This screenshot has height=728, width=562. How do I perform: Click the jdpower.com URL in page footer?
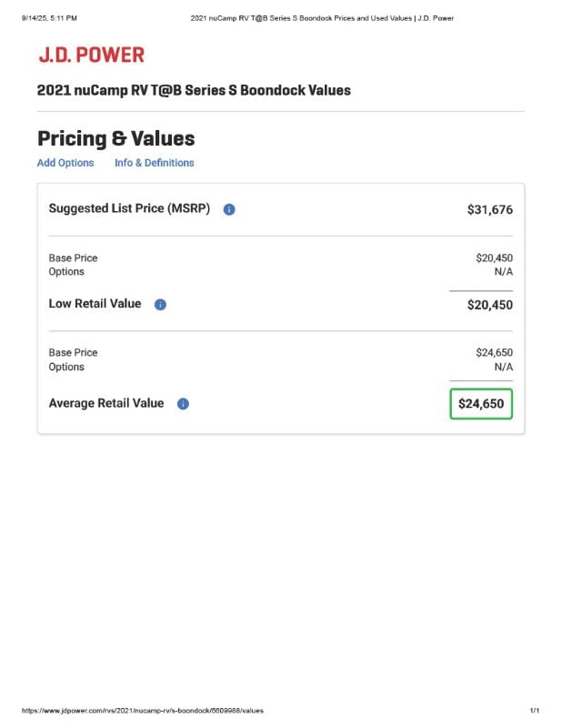pos(143,711)
